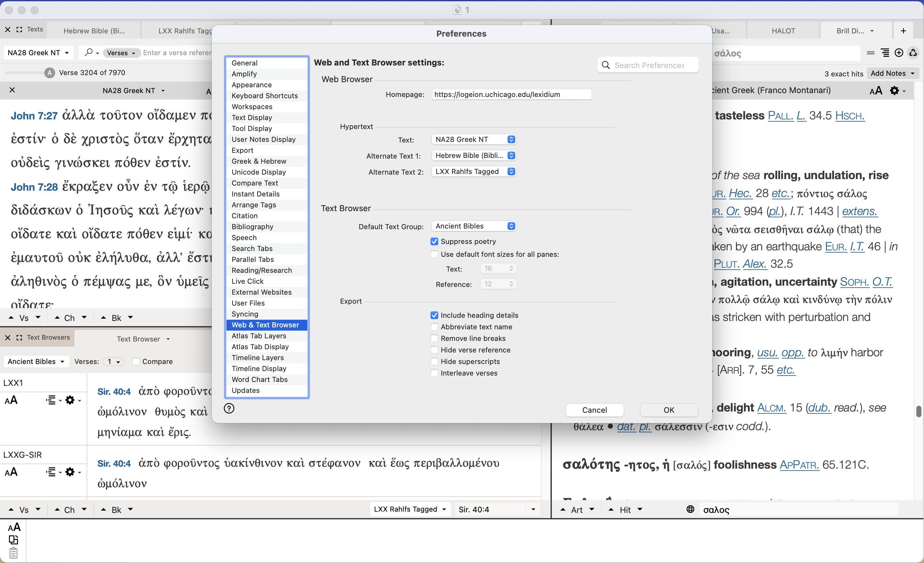Open the Default Text Group dropdown

tap(474, 226)
